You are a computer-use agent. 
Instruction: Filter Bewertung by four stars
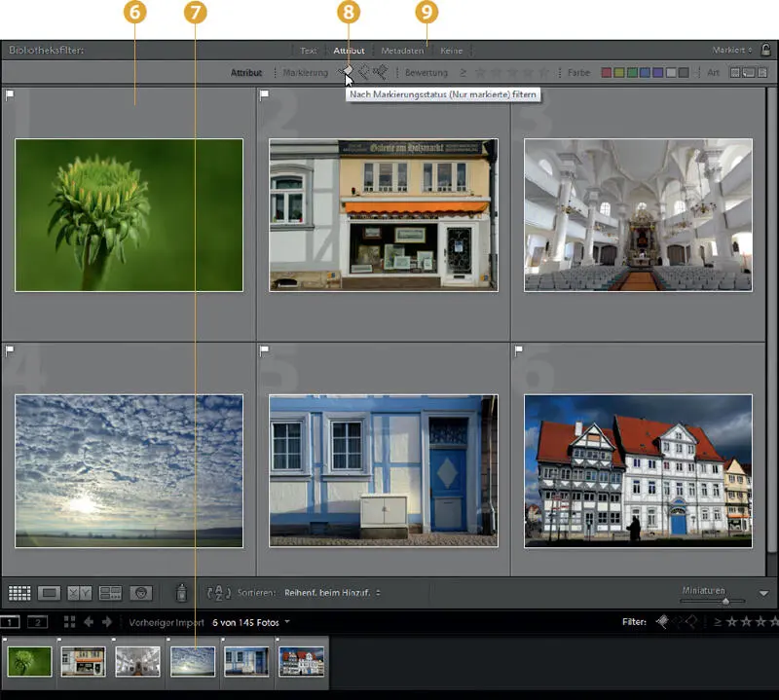point(528,73)
